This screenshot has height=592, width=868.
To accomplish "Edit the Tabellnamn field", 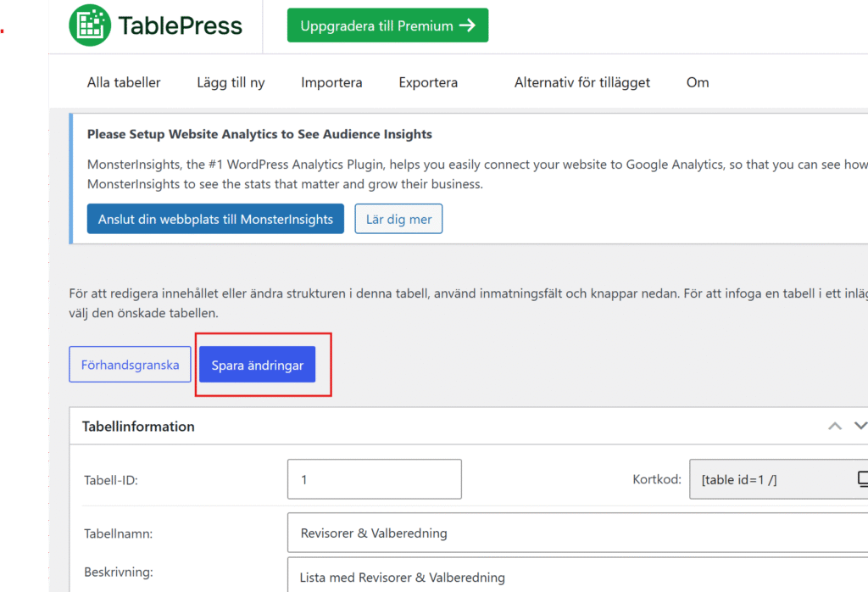I will tap(577, 533).
